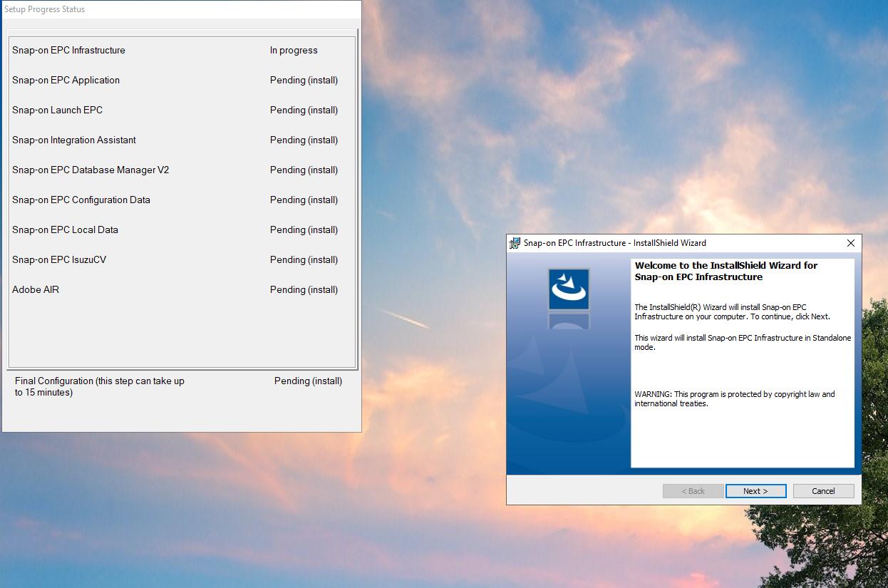Click Pending (install) status for Adobe AIR

click(304, 290)
